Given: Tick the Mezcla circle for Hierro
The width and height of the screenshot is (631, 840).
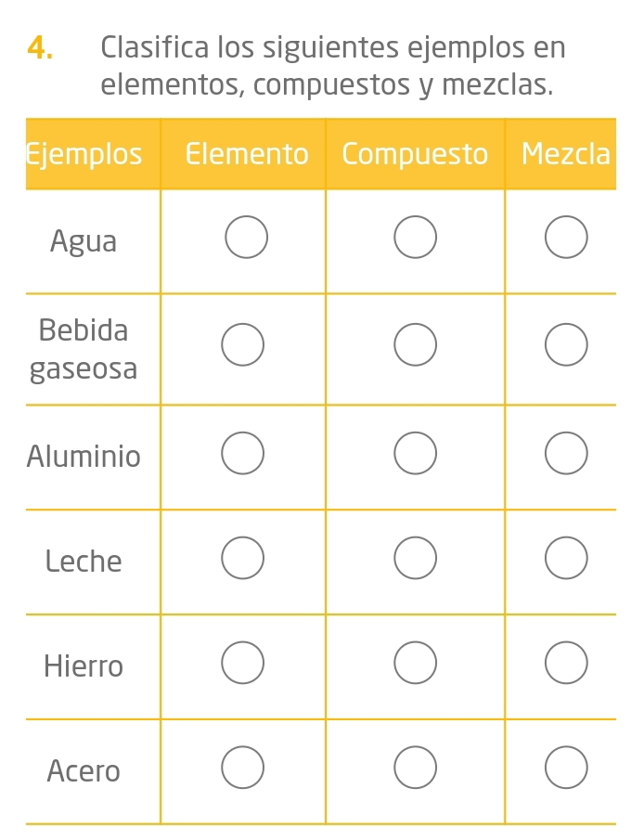Looking at the screenshot, I should pyautogui.click(x=565, y=663).
